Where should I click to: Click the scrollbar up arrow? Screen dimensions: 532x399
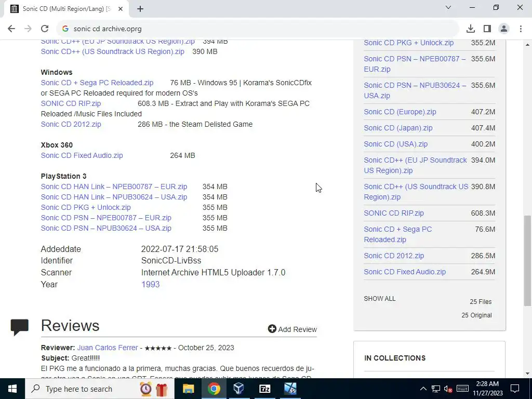click(528, 45)
